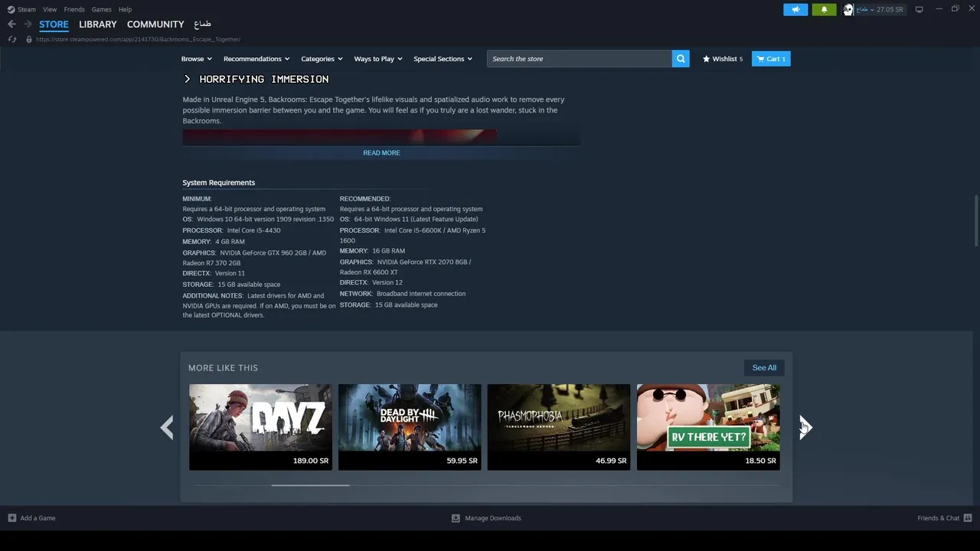This screenshot has width=980, height=551.
Task: Click READ MORE to expand description
Action: (381, 153)
